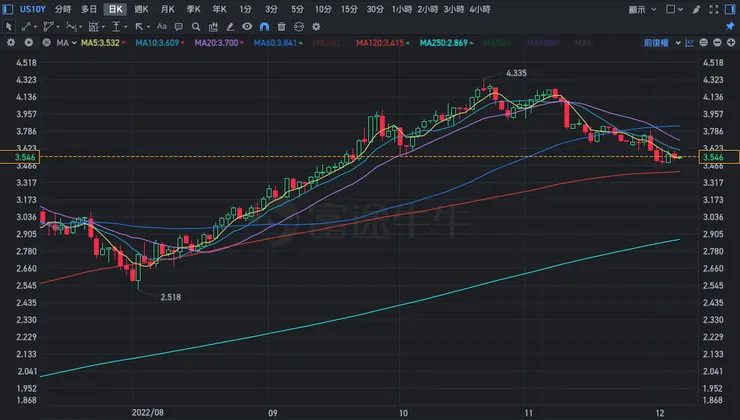Screen dimensions: 740x420
Task: Select the 3分 interval
Action: [271, 9]
